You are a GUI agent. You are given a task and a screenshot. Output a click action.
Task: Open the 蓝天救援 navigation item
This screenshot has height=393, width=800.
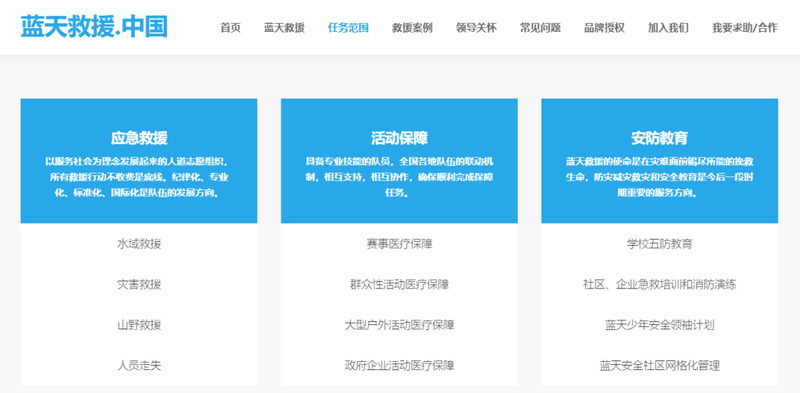click(x=284, y=28)
